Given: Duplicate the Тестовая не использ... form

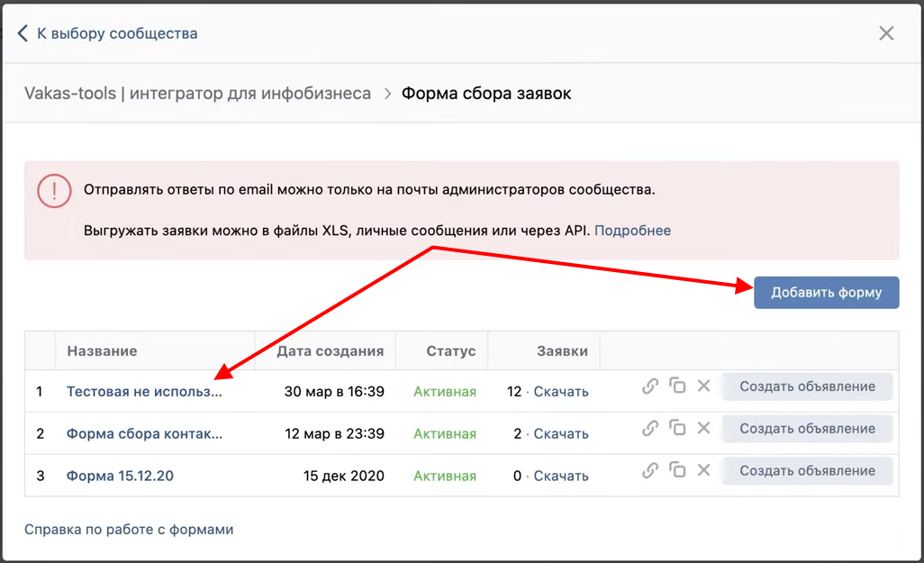Looking at the screenshot, I should pos(677,386).
